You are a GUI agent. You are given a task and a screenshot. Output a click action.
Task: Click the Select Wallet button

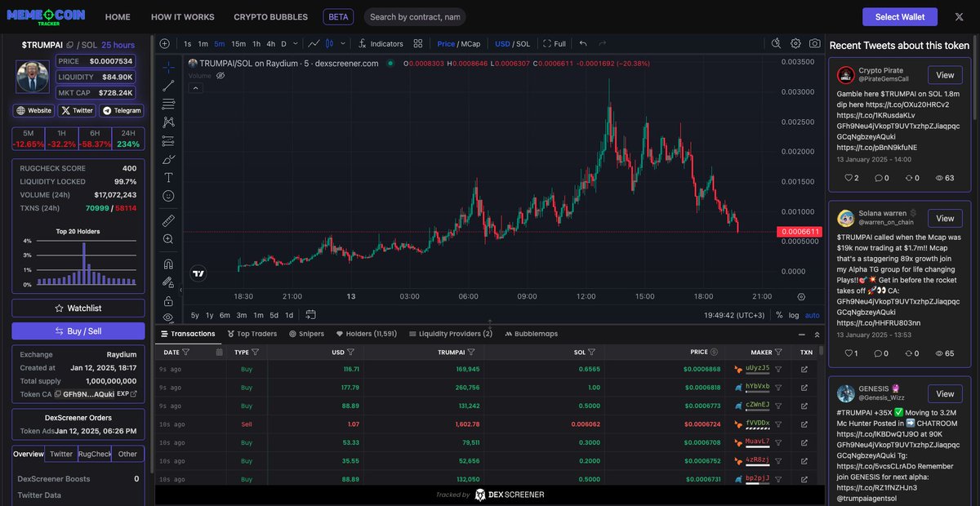tap(899, 16)
